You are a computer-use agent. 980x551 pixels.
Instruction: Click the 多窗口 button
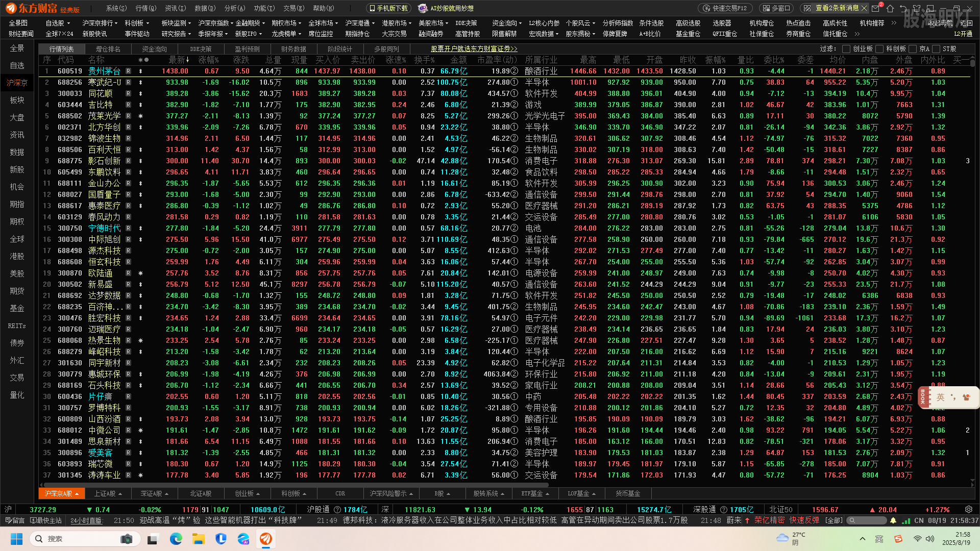coord(776,8)
